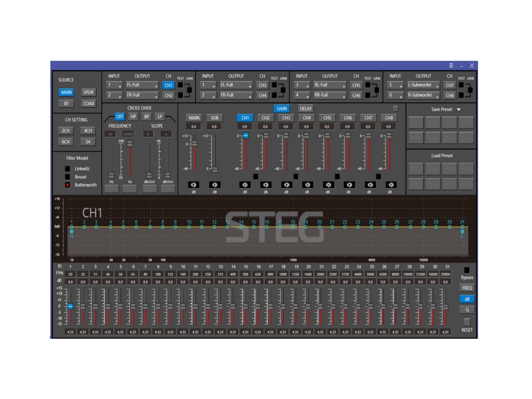Image resolution: width=532 pixels, height=399 pixels.
Task: Select the Butterworth filter model
Action: coord(68,185)
